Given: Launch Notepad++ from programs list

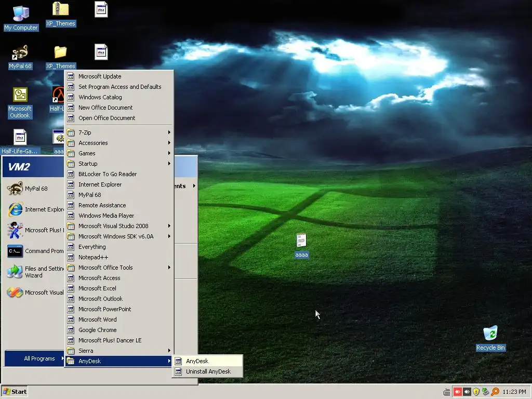Looking at the screenshot, I should click(x=119, y=257).
